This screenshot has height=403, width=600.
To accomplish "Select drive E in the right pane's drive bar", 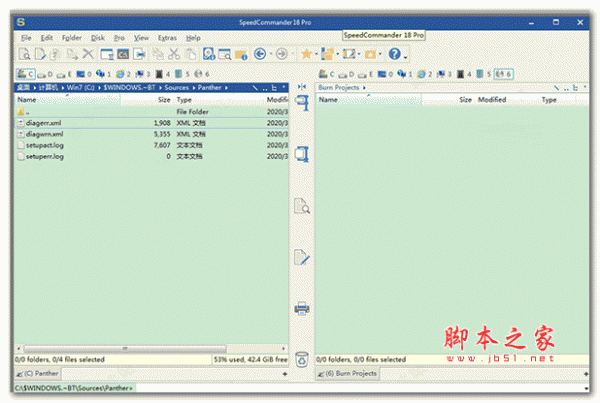I will click(x=366, y=74).
